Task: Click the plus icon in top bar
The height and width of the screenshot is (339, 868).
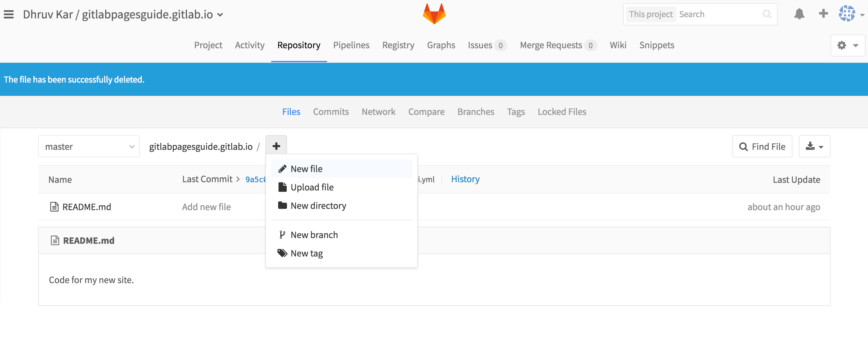Action: point(823,14)
